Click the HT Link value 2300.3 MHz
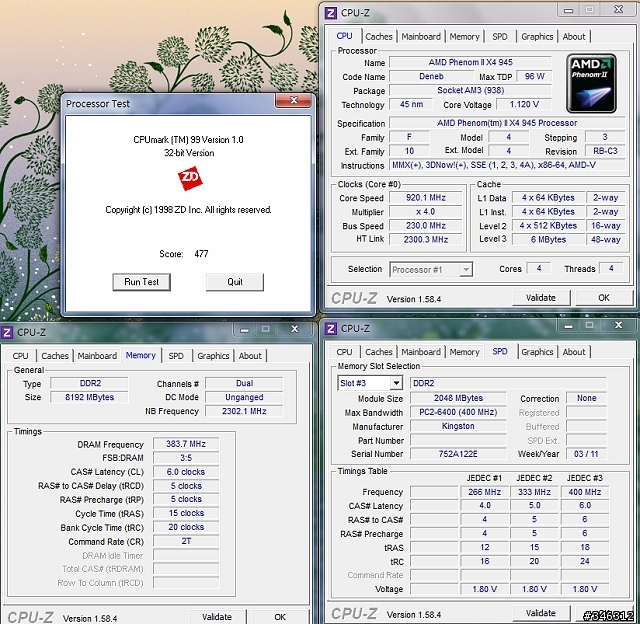 pos(426,240)
